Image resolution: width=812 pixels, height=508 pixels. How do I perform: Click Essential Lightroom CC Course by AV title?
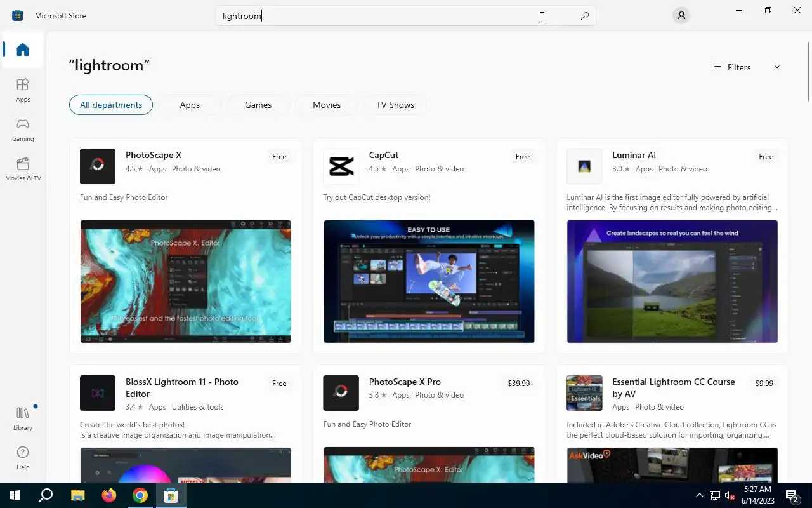pos(674,387)
